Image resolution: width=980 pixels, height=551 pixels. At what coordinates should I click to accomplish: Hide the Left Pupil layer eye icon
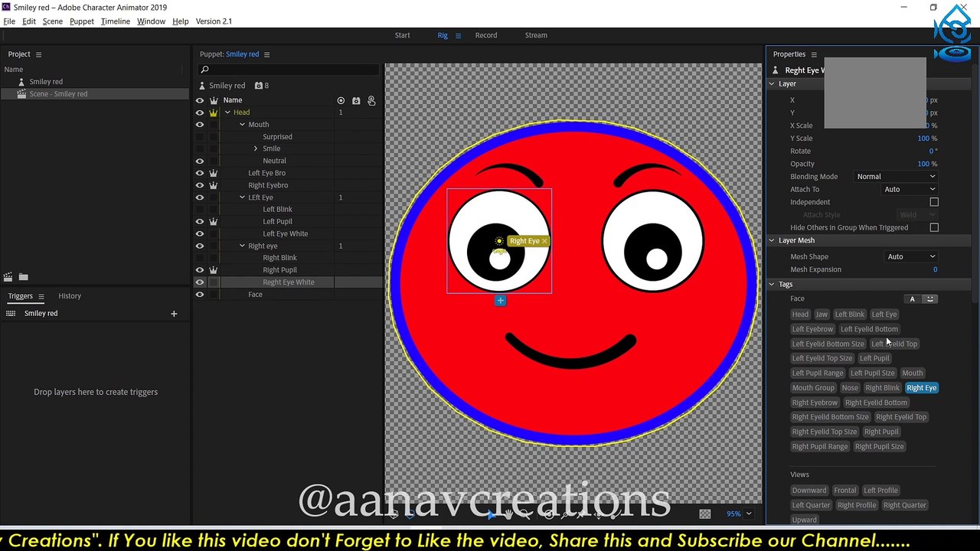click(200, 222)
